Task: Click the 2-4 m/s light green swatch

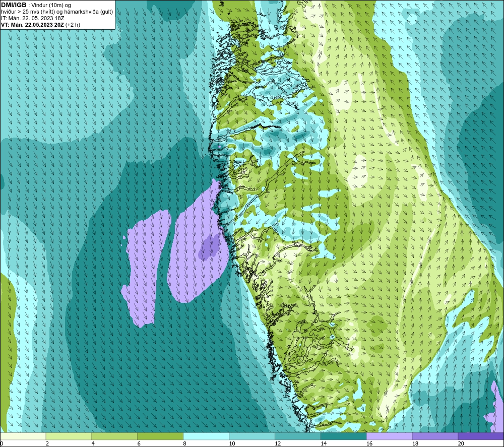Action: point(69,436)
